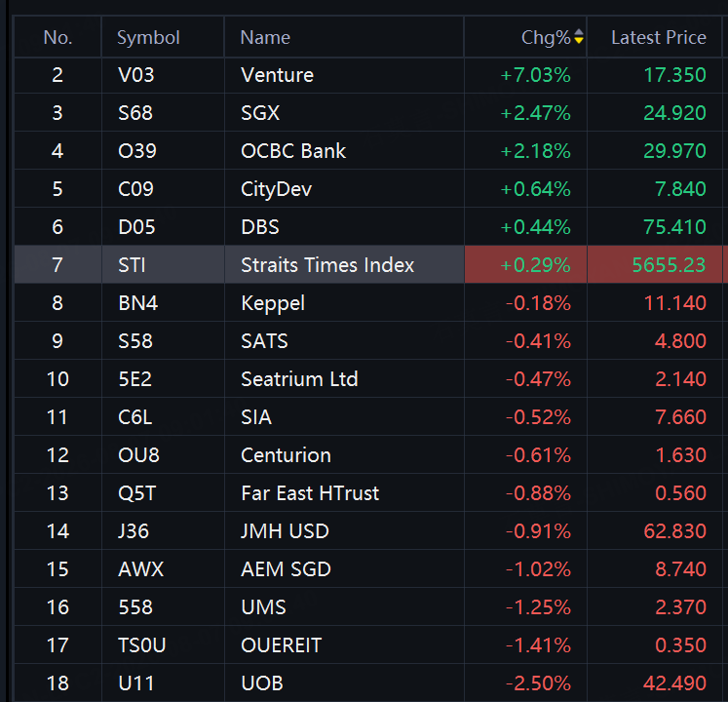This screenshot has width=728, height=702.
Task: Select symbol J36
Action: tap(134, 531)
